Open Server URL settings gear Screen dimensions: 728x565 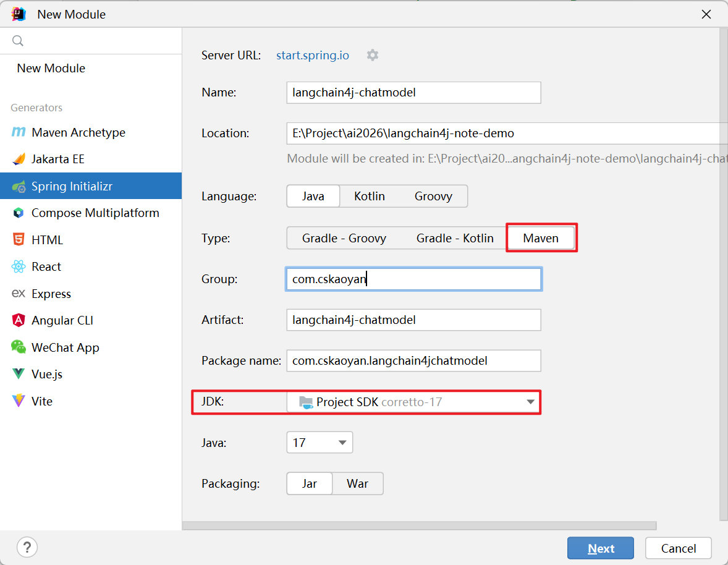click(373, 55)
